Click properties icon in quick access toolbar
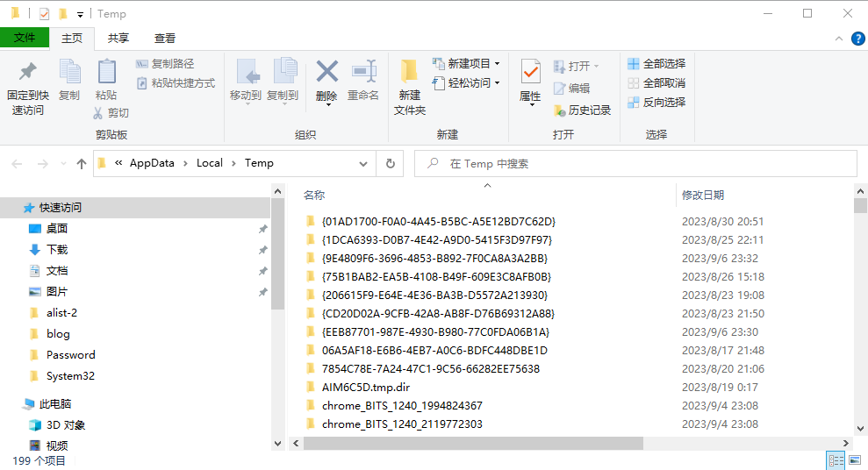The image size is (868, 470). (44, 14)
